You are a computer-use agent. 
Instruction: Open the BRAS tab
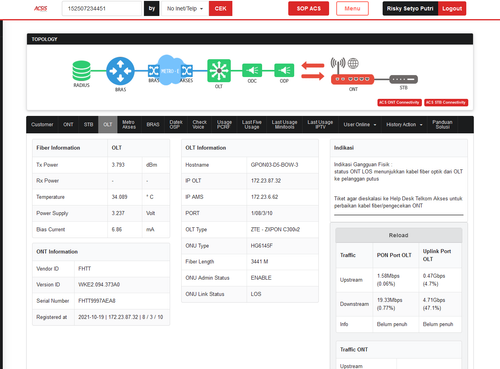(x=153, y=125)
